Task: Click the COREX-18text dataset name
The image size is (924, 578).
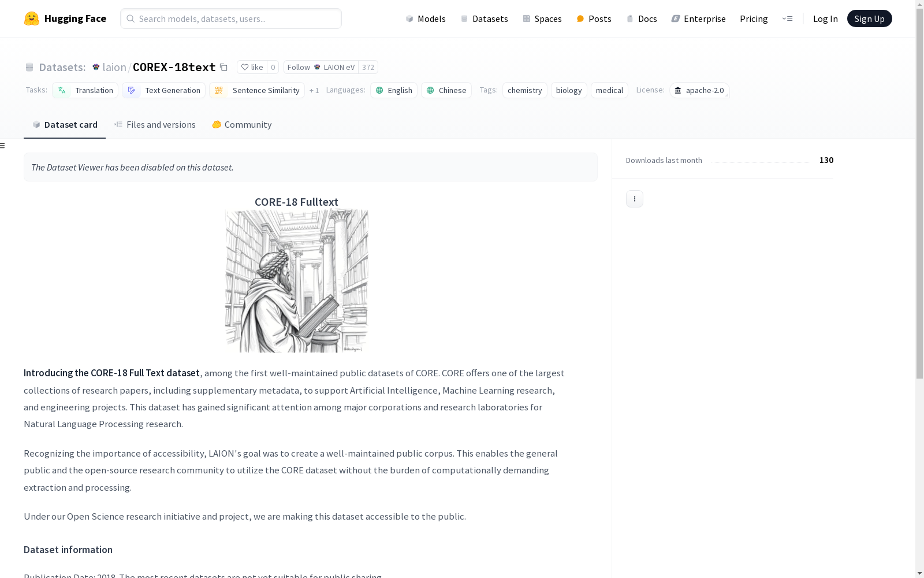Action: pos(174,67)
